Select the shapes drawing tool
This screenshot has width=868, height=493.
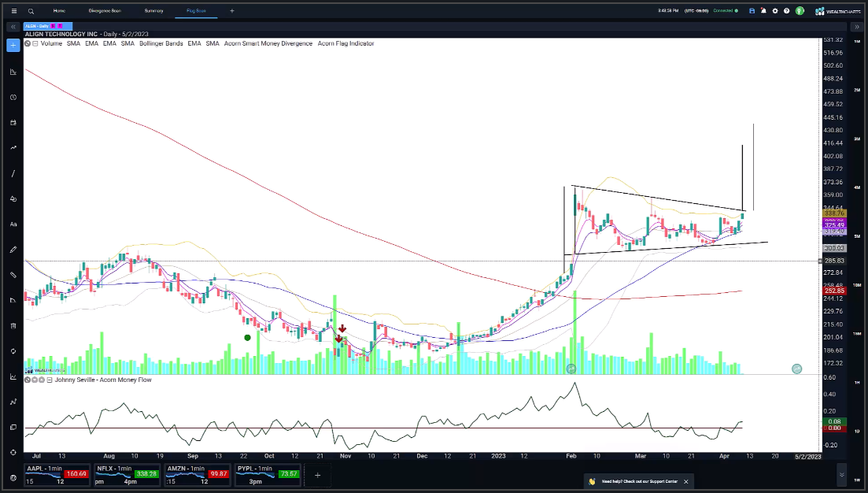(x=13, y=199)
